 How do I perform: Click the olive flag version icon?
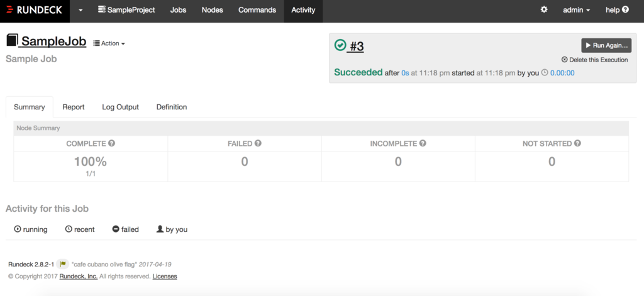click(62, 264)
